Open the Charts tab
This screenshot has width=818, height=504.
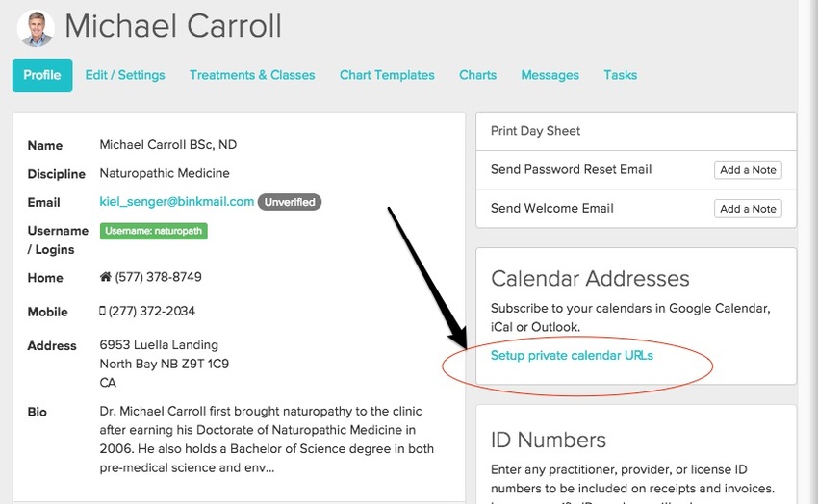(x=477, y=75)
